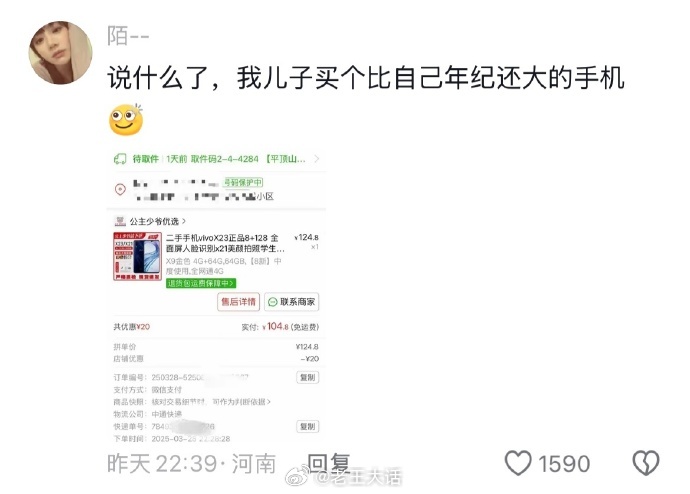Click the Weibo watermark logo
This screenshot has height=494, width=690.
tap(297, 477)
